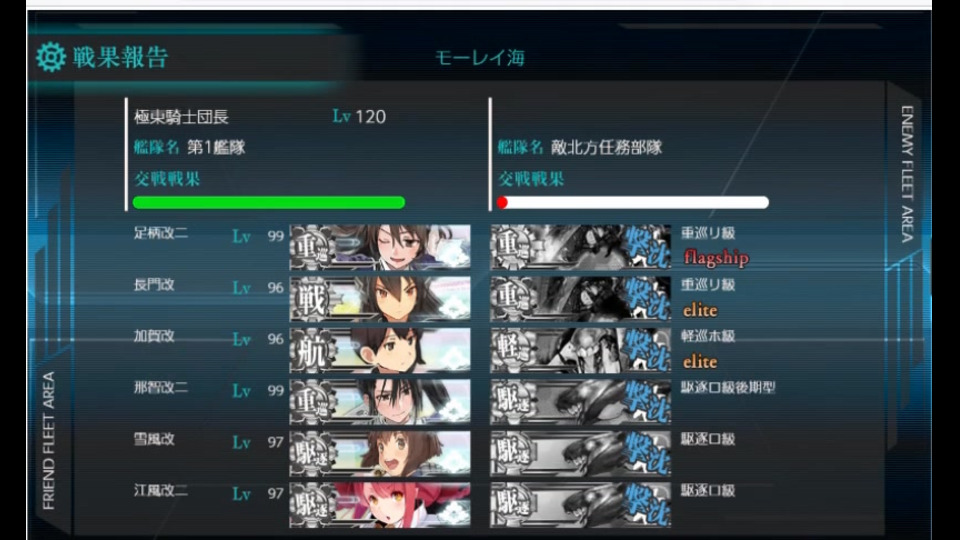Click the red dot on the enemy gauge

[503, 203]
